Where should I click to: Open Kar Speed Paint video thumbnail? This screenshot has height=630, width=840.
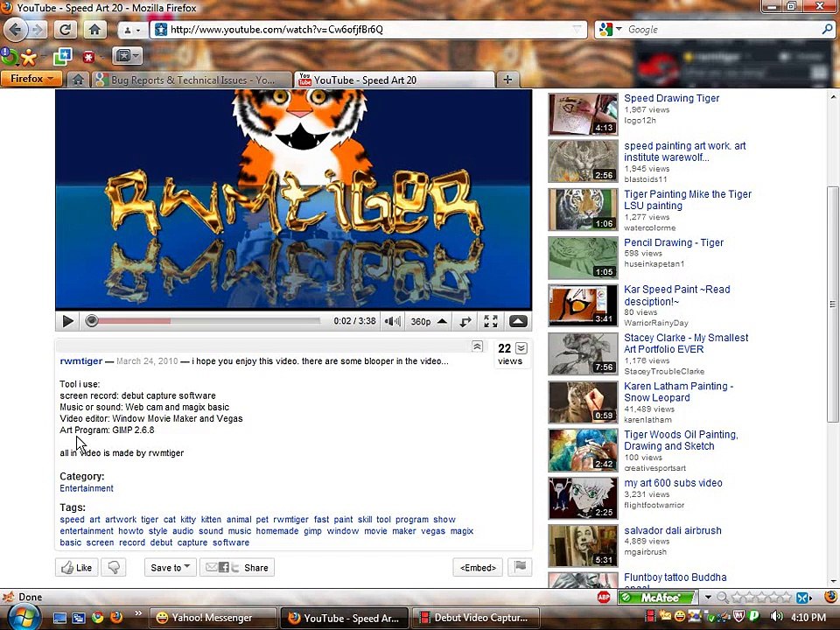click(583, 306)
